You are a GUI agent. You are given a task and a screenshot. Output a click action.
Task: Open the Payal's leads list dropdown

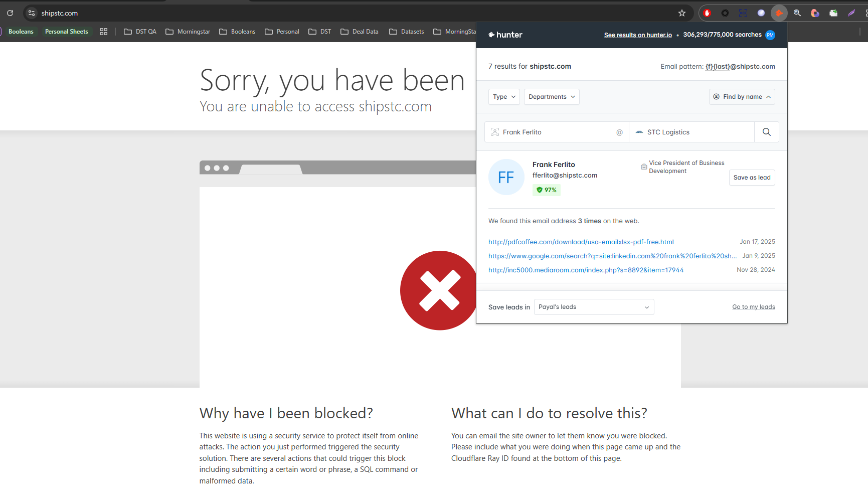(594, 307)
